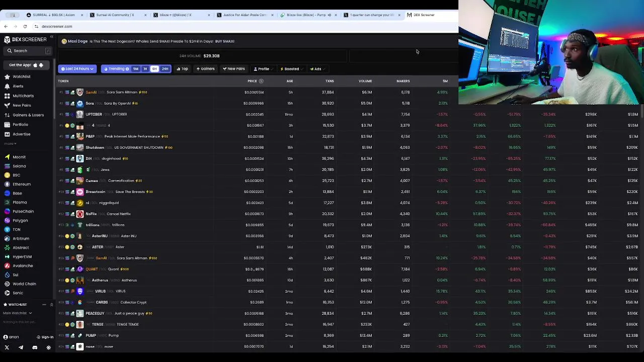Click Trending info icon
Screen dimensions: 644x362
(x=127, y=69)
